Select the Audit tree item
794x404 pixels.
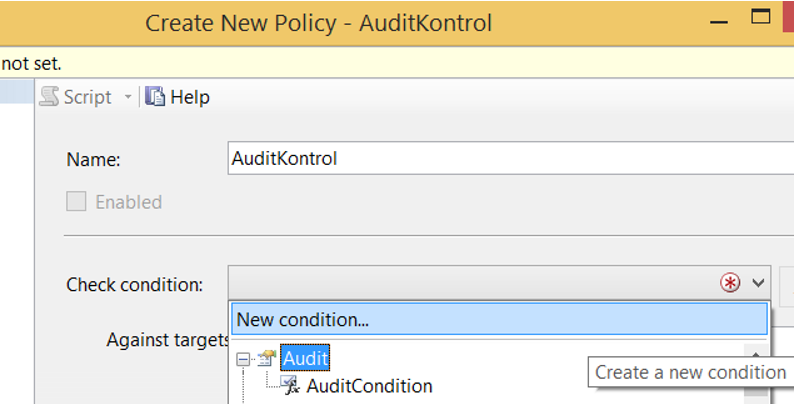305,358
